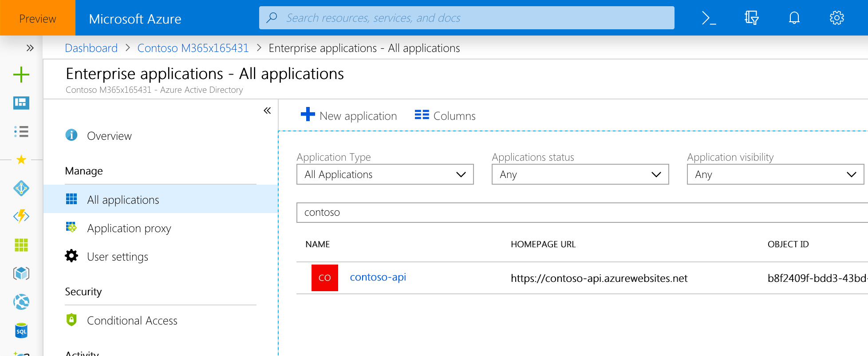Click the search resources field
The width and height of the screenshot is (868, 356).
466,18
